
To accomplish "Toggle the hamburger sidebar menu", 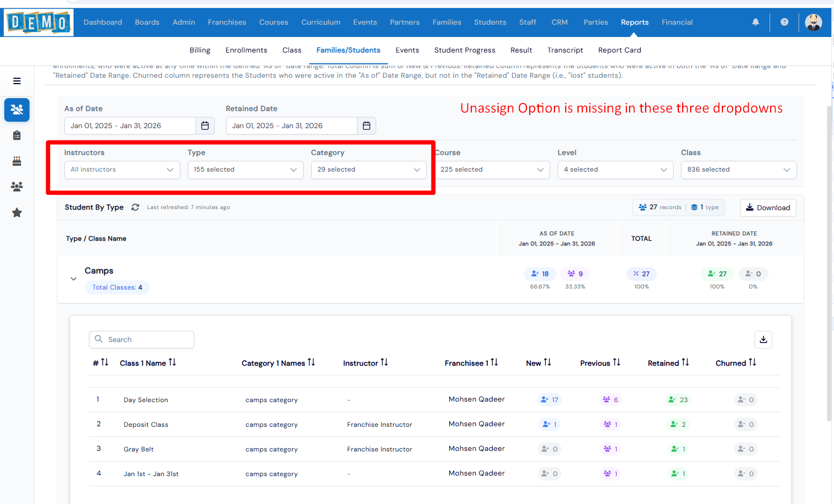I will (x=17, y=81).
